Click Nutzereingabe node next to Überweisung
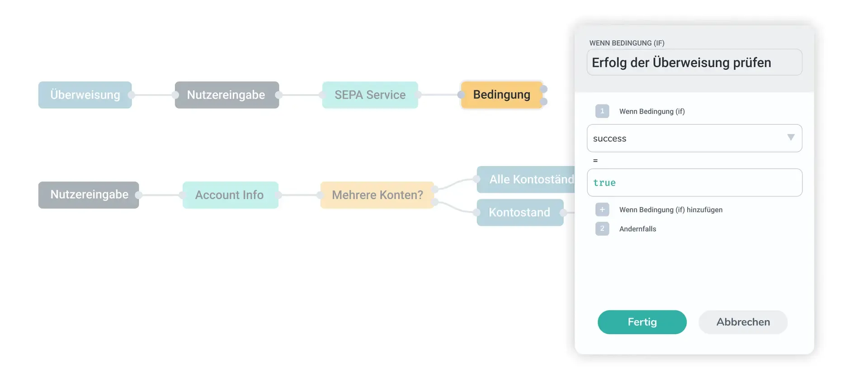 click(x=226, y=95)
